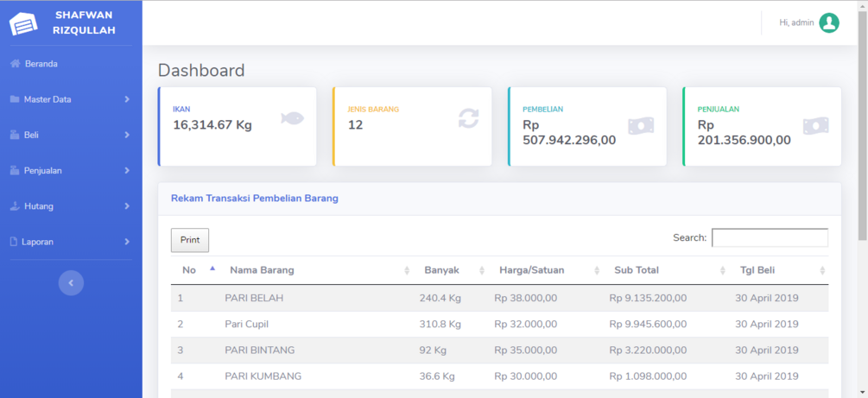This screenshot has width=868, height=398.
Task: Click the money icon on Pembelian card
Action: coord(641,126)
